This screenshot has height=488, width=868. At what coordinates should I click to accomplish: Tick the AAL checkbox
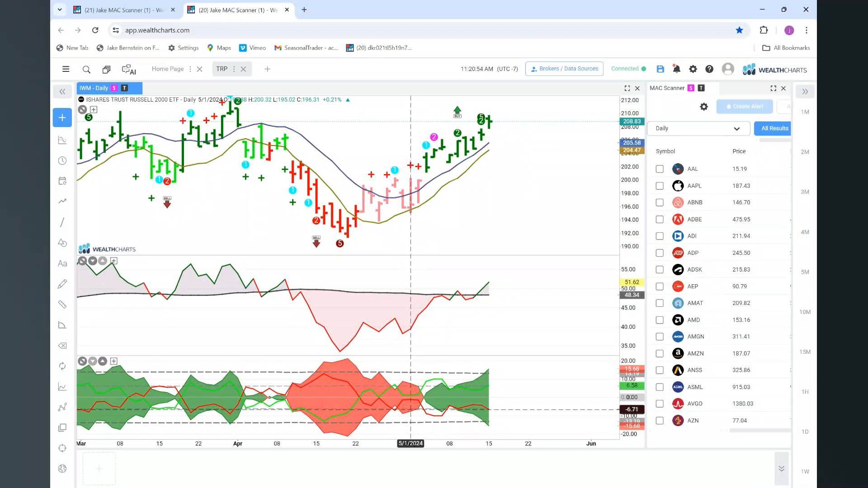pos(660,169)
